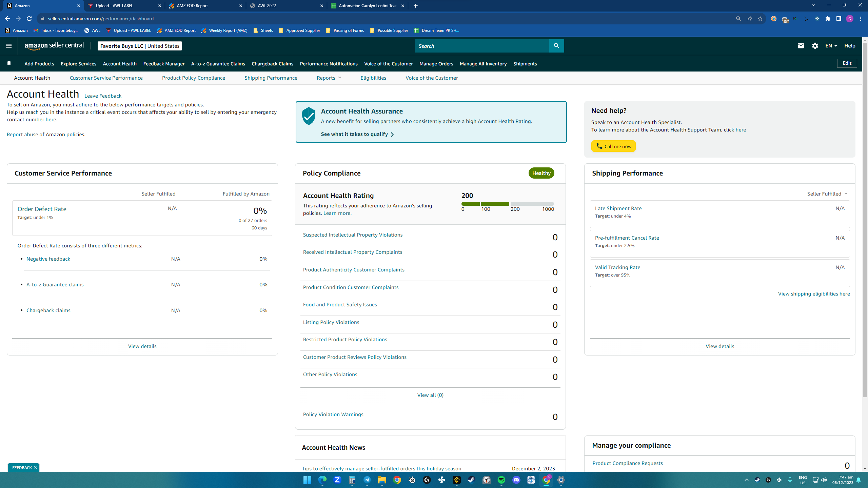868x488 pixels.
Task: Open the Seller Central settings gear
Action: tap(815, 46)
